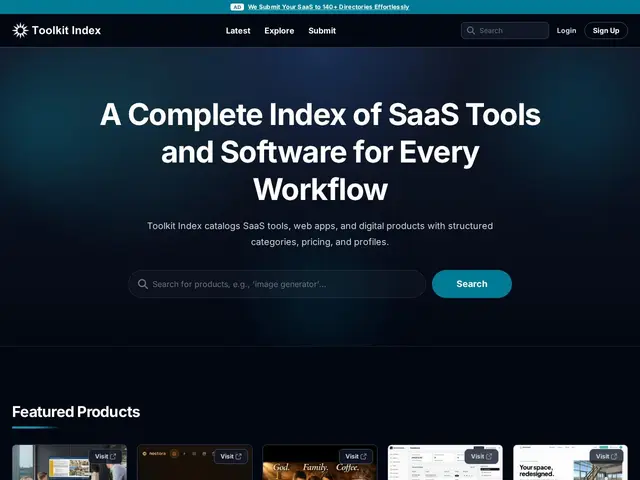
Task: Open the Login link
Action: [566, 31]
